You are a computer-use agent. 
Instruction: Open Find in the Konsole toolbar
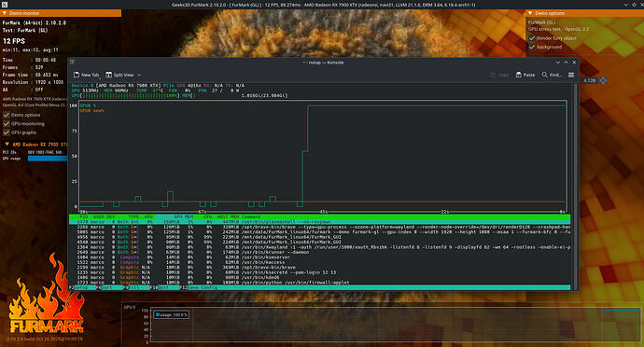click(552, 75)
